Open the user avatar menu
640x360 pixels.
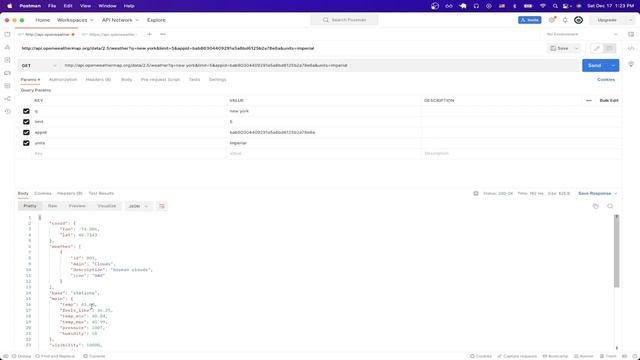click(x=578, y=20)
